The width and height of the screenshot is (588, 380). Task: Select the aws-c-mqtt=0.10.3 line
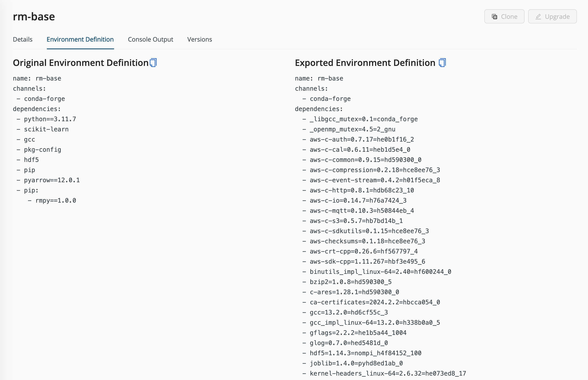point(358,211)
